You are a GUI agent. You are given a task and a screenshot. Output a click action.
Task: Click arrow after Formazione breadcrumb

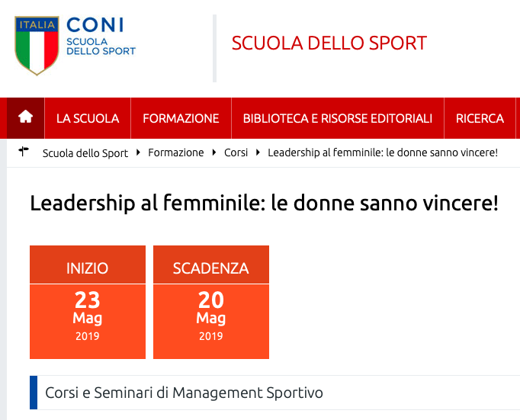pos(214,152)
